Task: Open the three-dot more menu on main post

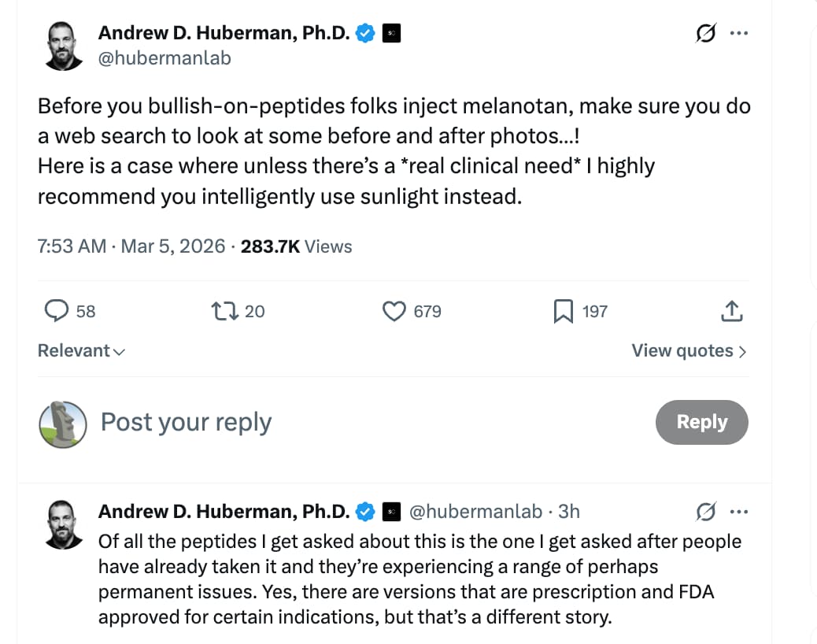Action: 738,34
